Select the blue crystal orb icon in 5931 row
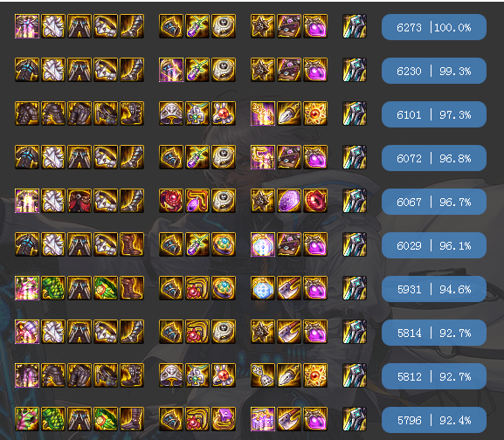Screen dimensions: 504x440 coord(263,288)
